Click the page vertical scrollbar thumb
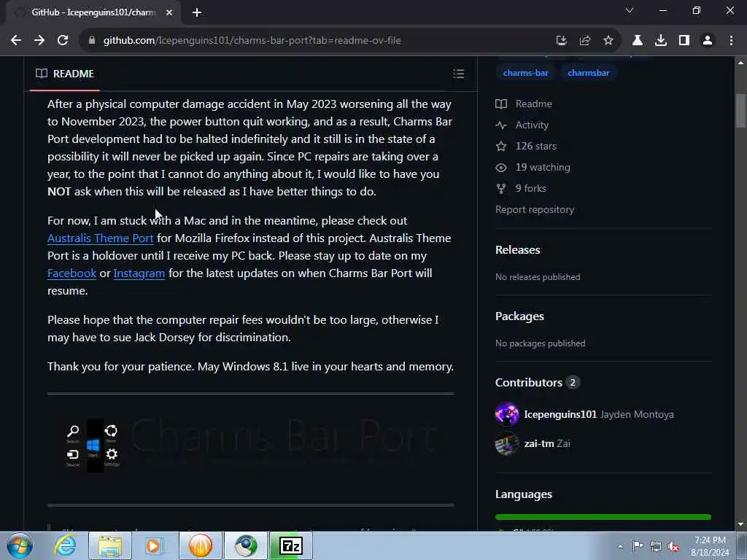The height and width of the screenshot is (560, 747). (740, 111)
